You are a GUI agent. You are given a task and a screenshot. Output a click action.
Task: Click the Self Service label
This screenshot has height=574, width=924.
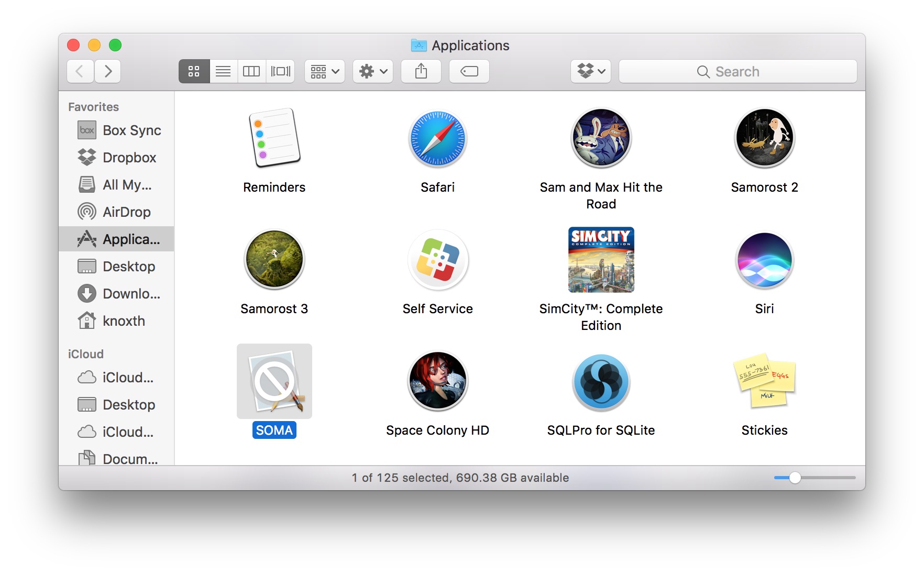[x=437, y=309]
